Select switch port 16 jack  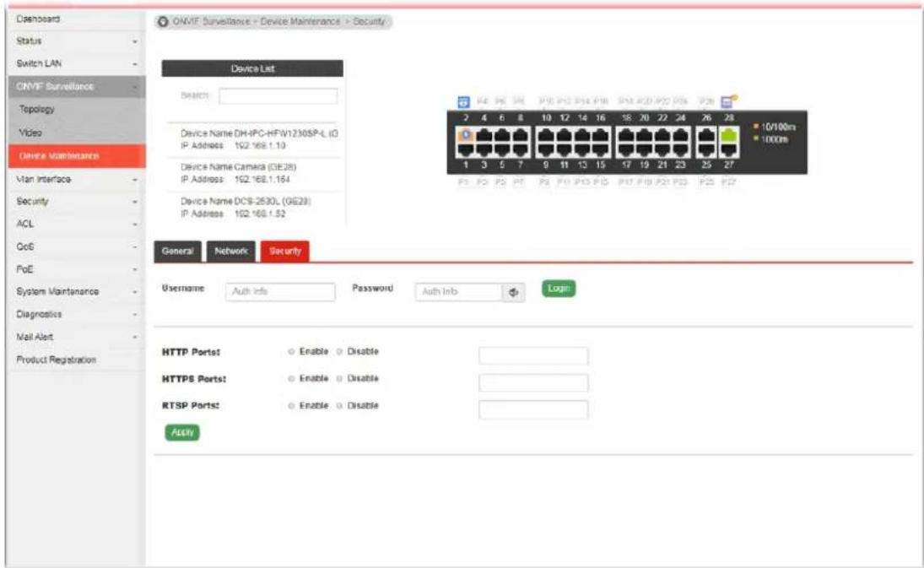[x=601, y=136]
